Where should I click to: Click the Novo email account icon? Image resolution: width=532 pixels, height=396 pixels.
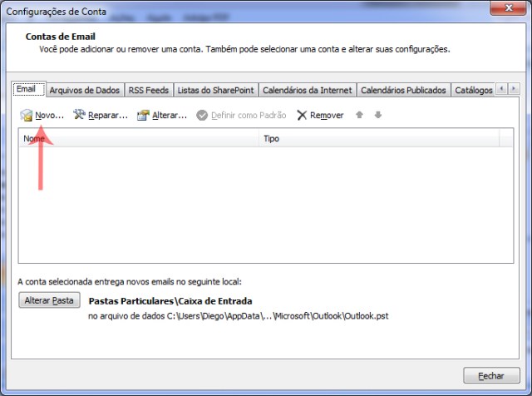pos(27,116)
